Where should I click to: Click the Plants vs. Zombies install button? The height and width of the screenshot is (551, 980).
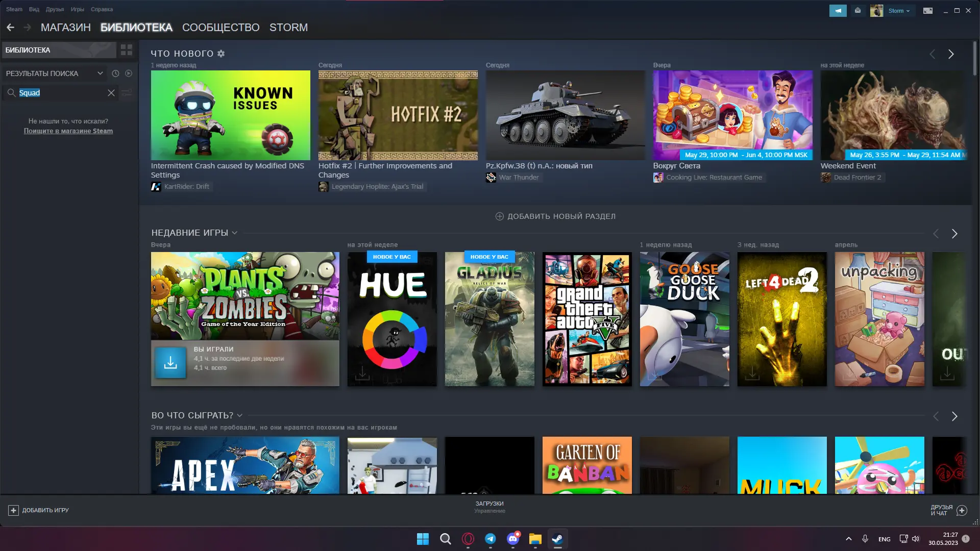click(x=170, y=363)
